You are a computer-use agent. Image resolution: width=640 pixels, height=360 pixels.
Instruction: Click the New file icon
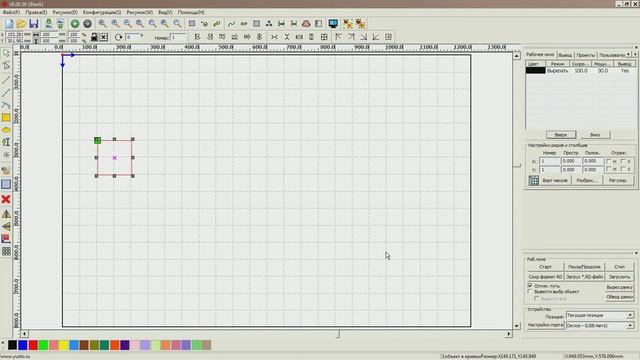click(9, 24)
